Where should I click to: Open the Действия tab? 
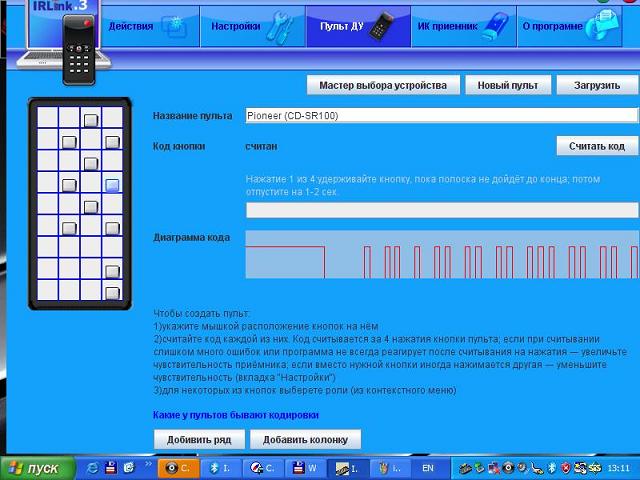131,27
